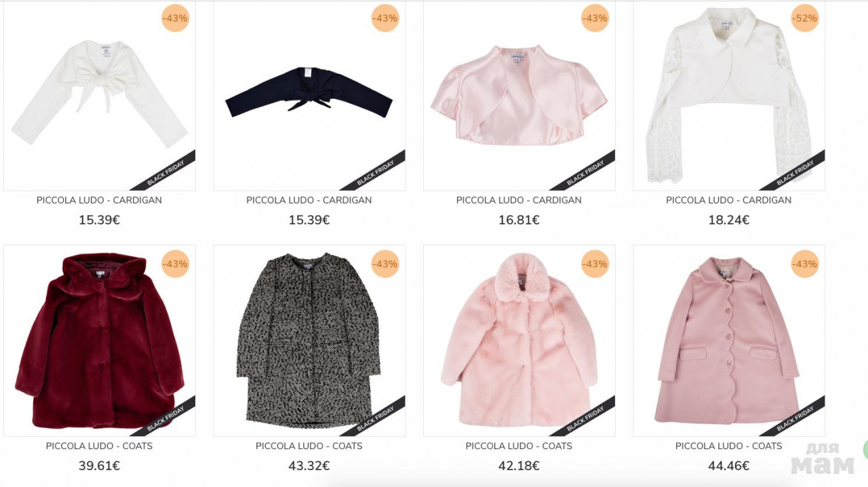Image resolution: width=868 pixels, height=487 pixels.
Task: Open the white bow cardigan thumbnail
Action: pyautogui.click(x=100, y=96)
